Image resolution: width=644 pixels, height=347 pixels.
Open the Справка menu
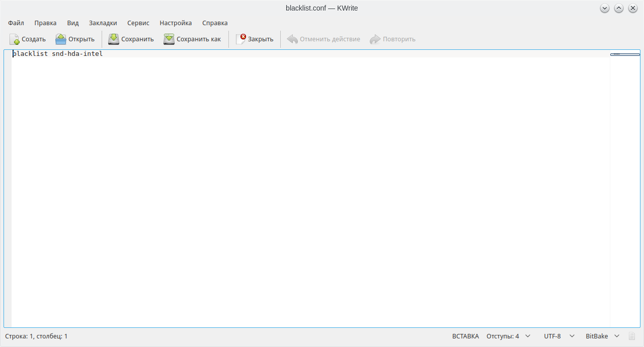coord(215,23)
